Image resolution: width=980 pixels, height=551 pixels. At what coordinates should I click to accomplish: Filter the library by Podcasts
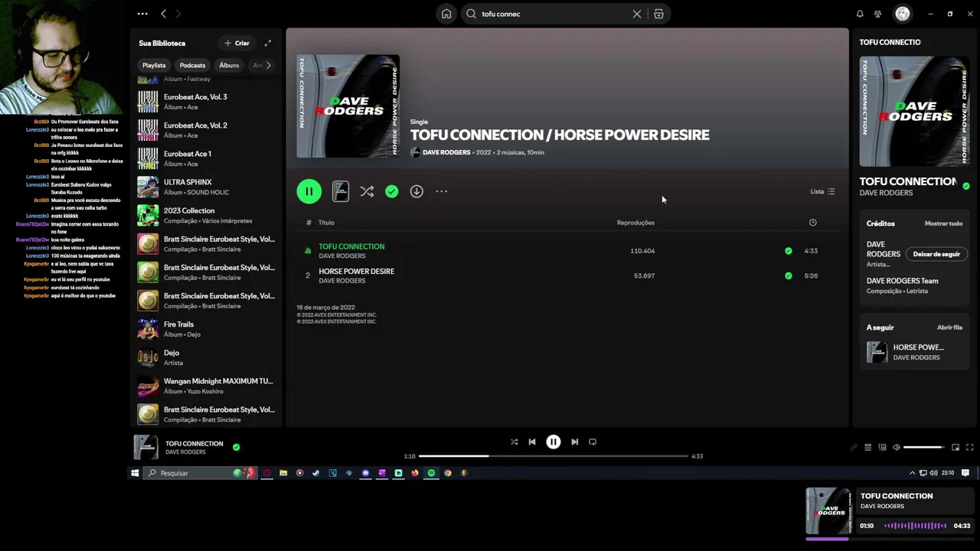192,65
